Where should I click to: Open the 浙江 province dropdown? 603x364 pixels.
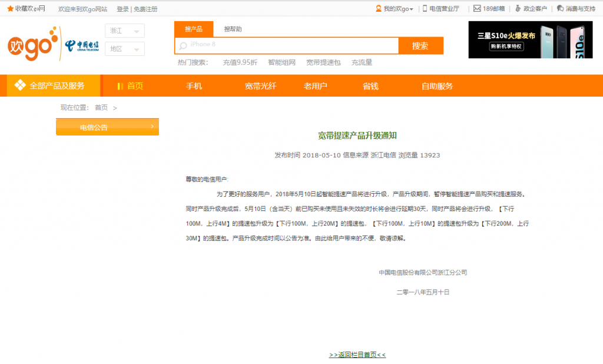coord(125,31)
